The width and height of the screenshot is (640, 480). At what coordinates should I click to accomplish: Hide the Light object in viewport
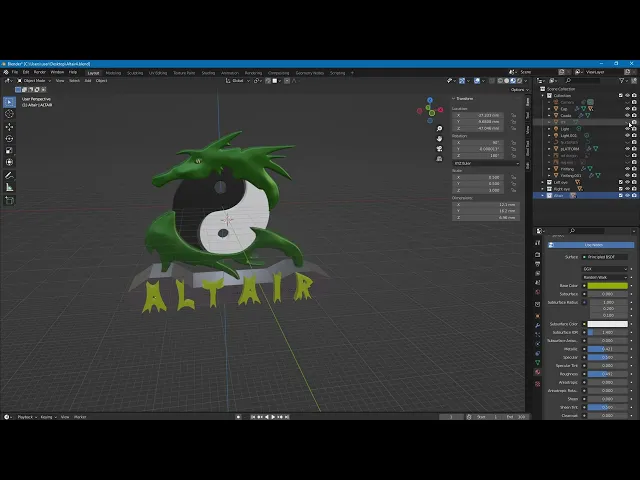(x=627, y=129)
